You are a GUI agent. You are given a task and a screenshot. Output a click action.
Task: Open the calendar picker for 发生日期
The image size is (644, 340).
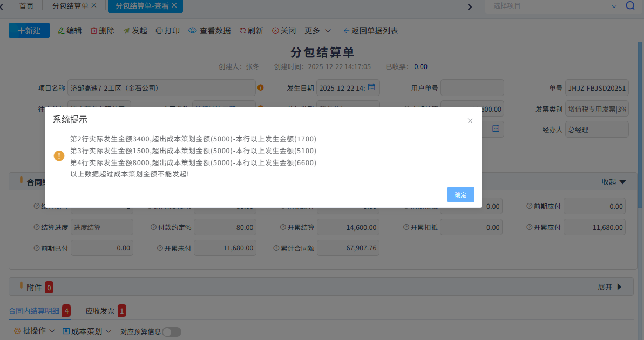point(370,87)
